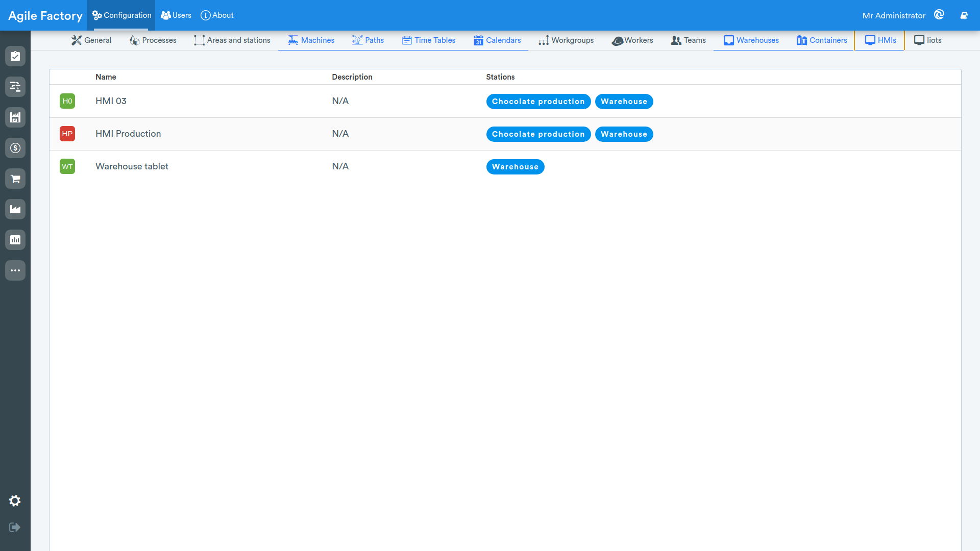This screenshot has height=551, width=980.
Task: Click Chocolate production tag in HMI 03 row
Action: [x=538, y=102]
